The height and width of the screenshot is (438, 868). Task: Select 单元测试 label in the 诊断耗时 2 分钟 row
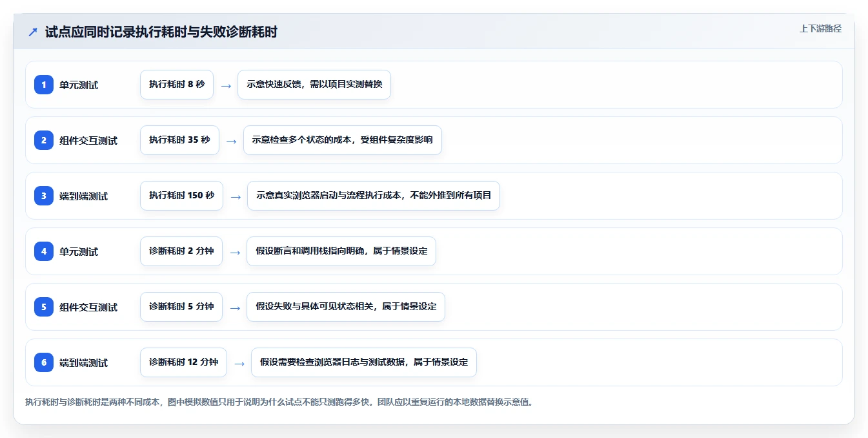pyautogui.click(x=79, y=251)
